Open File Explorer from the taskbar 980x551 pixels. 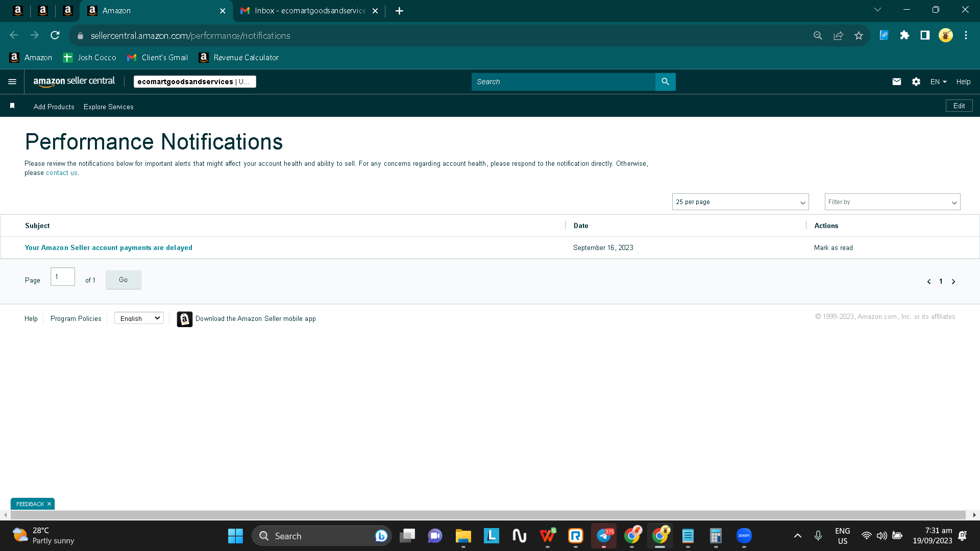[x=463, y=536]
